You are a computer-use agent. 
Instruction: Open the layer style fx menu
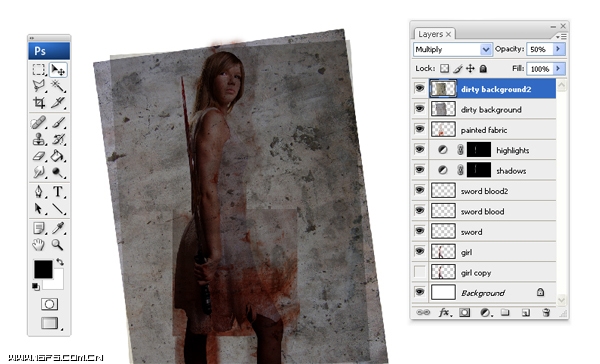pos(444,312)
